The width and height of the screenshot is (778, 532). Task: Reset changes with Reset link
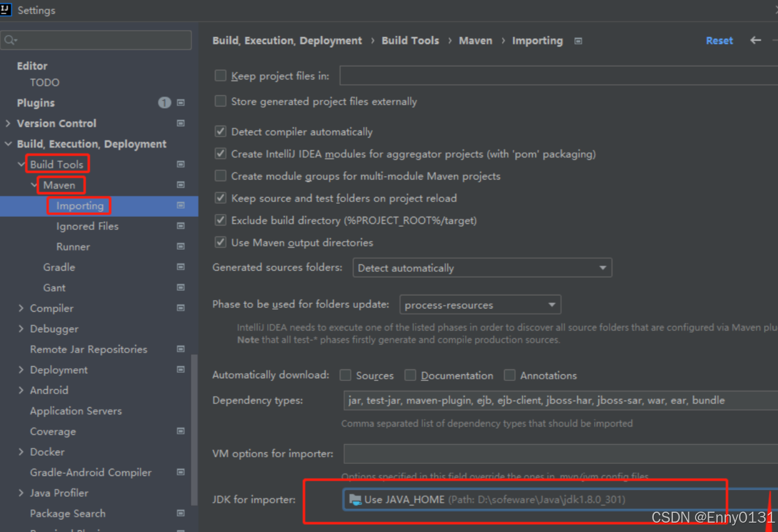point(719,41)
